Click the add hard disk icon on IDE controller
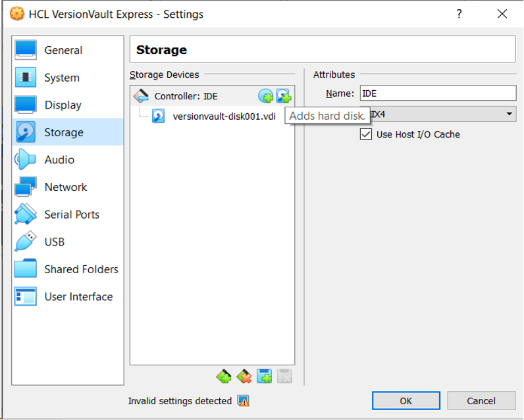This screenshot has width=524, height=420. pyautogui.click(x=284, y=96)
